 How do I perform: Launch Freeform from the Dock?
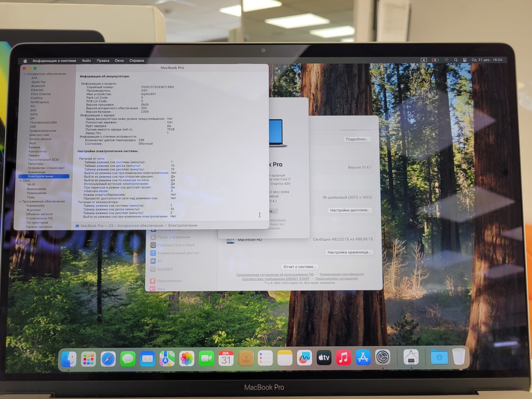[304, 358]
